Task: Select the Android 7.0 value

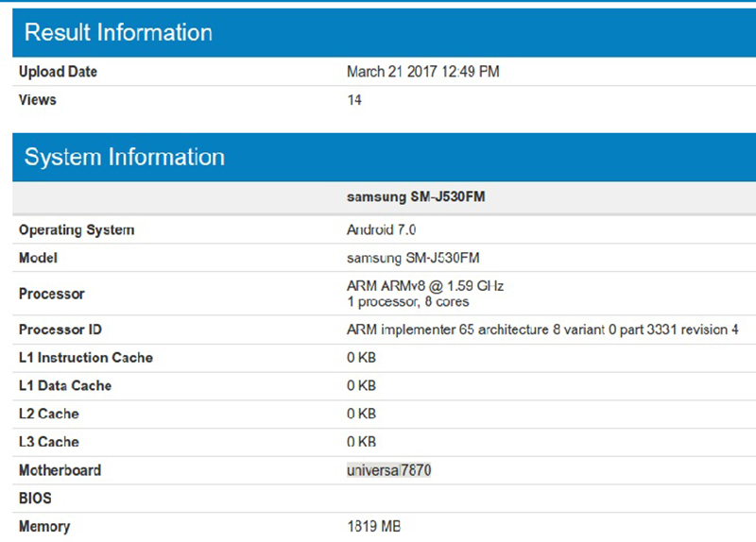Action: pyautogui.click(x=382, y=229)
